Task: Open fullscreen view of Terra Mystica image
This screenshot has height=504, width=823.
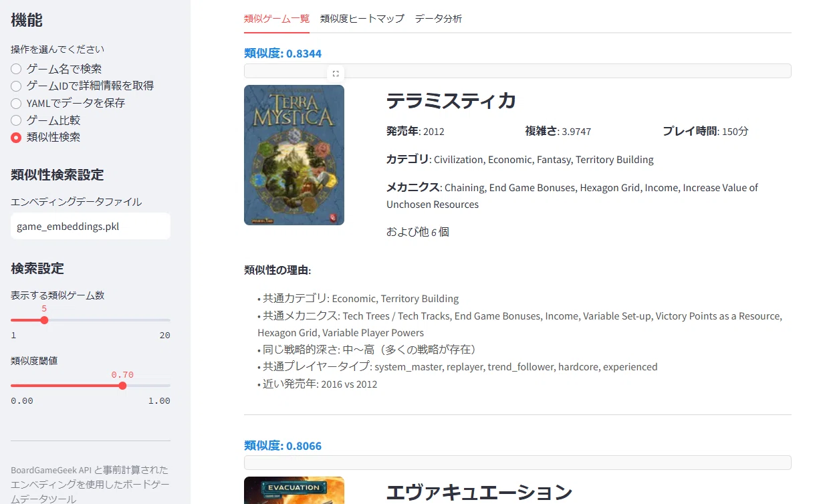Action: (x=336, y=74)
